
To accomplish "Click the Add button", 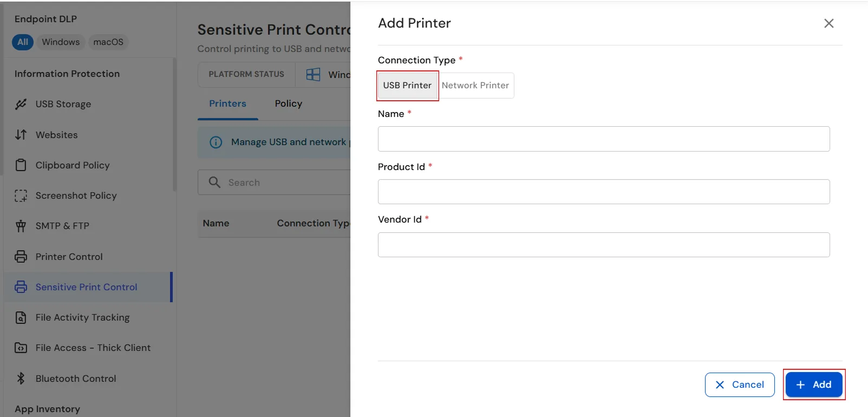I will (x=814, y=385).
